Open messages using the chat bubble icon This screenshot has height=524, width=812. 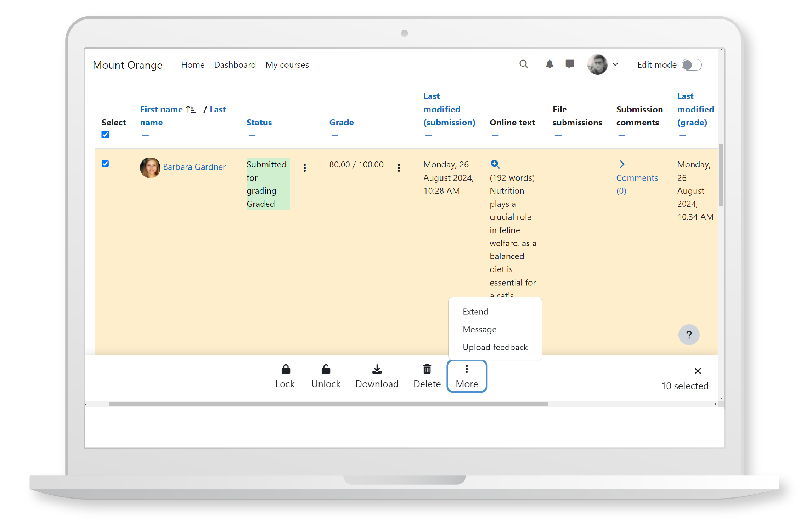click(570, 64)
